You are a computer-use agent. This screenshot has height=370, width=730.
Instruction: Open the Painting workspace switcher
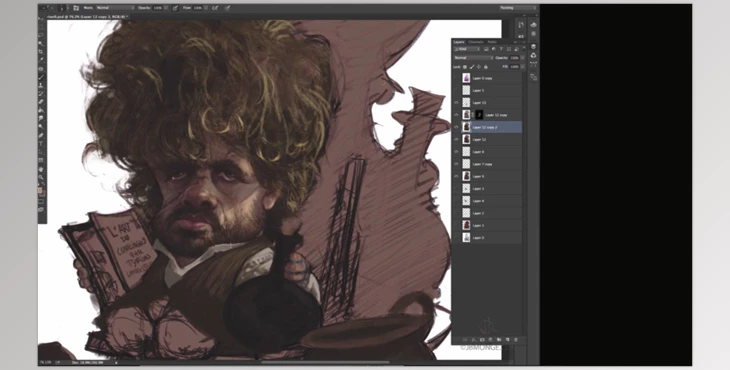click(517, 8)
